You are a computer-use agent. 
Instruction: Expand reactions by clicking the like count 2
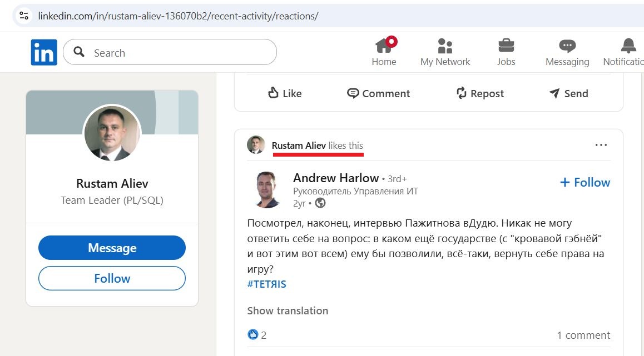[257, 334]
